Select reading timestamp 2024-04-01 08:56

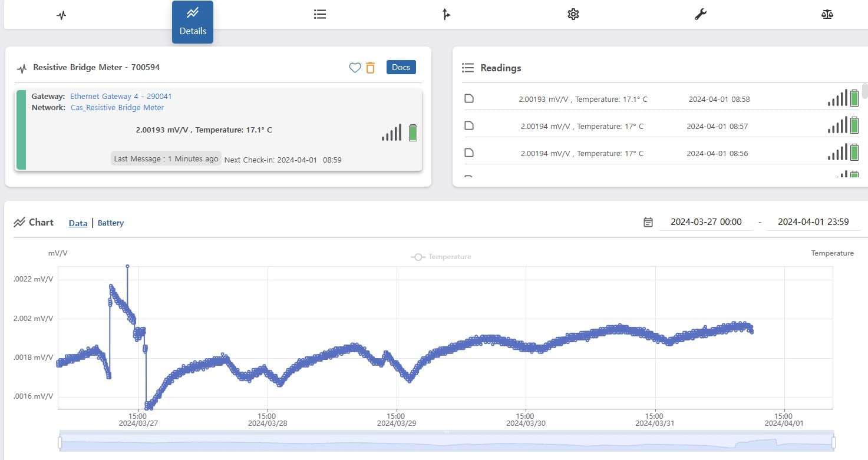click(717, 153)
